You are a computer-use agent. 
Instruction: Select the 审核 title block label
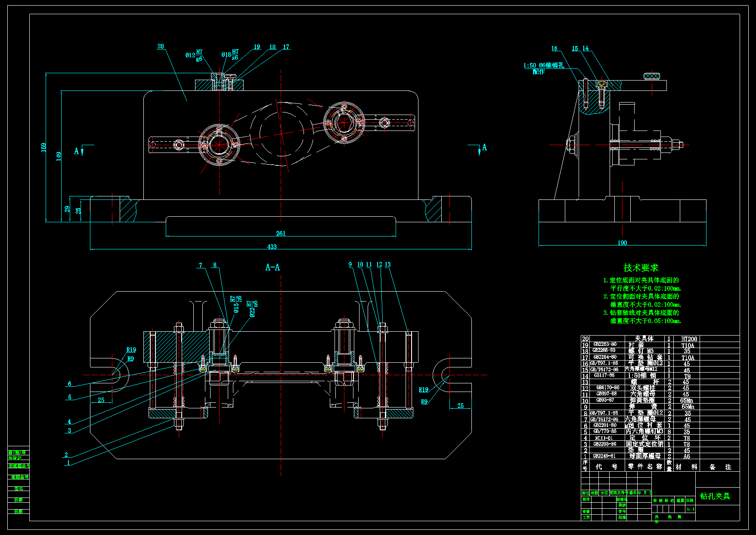click(x=586, y=512)
